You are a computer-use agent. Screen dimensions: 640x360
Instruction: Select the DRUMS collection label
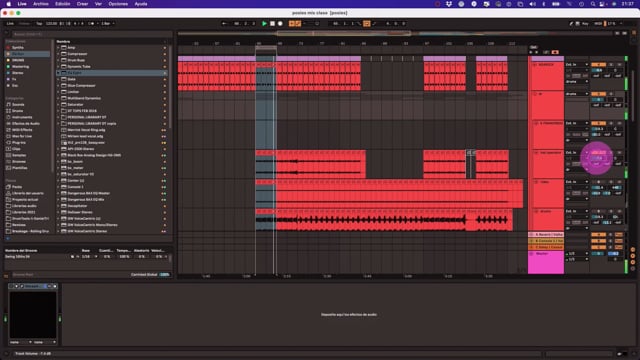pyautogui.click(x=18, y=60)
